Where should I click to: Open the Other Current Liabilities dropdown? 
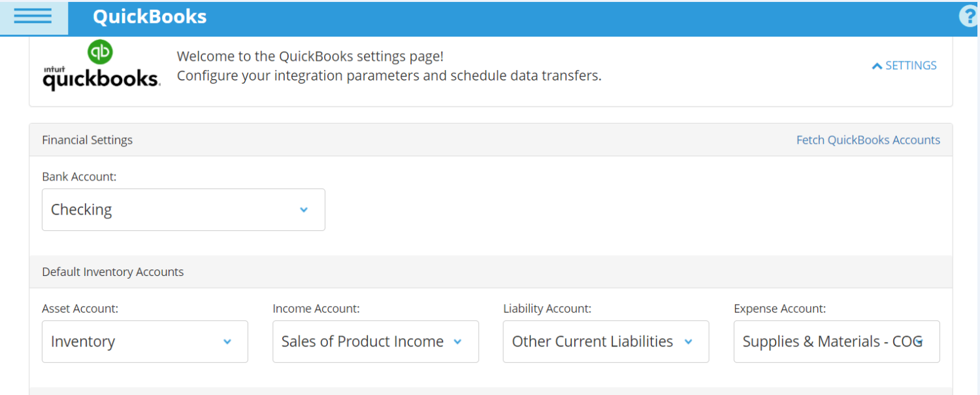pos(606,341)
